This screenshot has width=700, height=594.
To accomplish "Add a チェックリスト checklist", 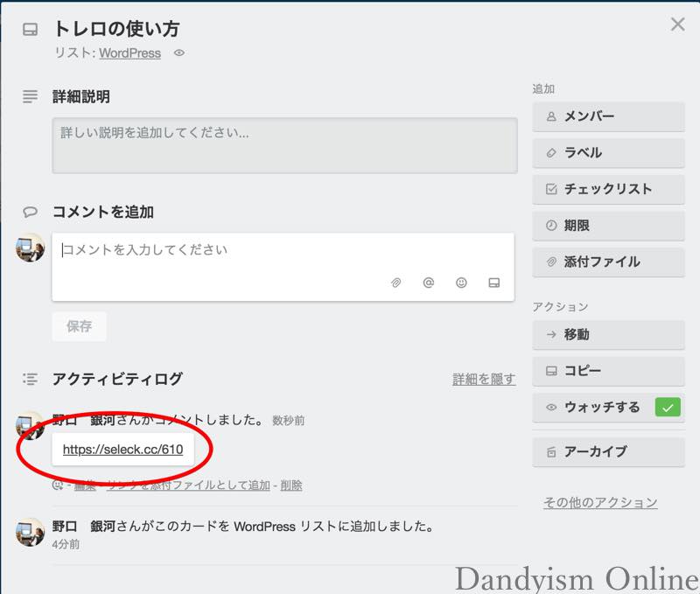I will coord(608,189).
